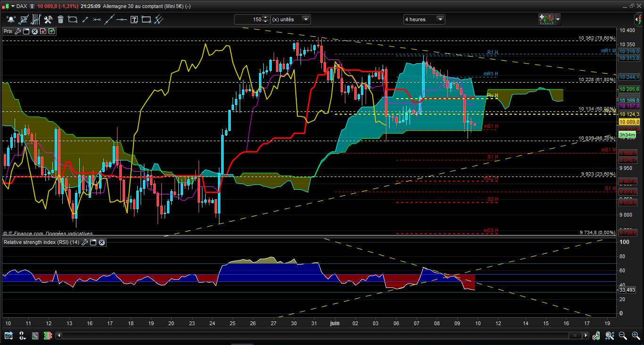Viewport: 644px width, 345px height.
Task: Click the red down-arrow icon in Prix panel
Action: pos(43,31)
